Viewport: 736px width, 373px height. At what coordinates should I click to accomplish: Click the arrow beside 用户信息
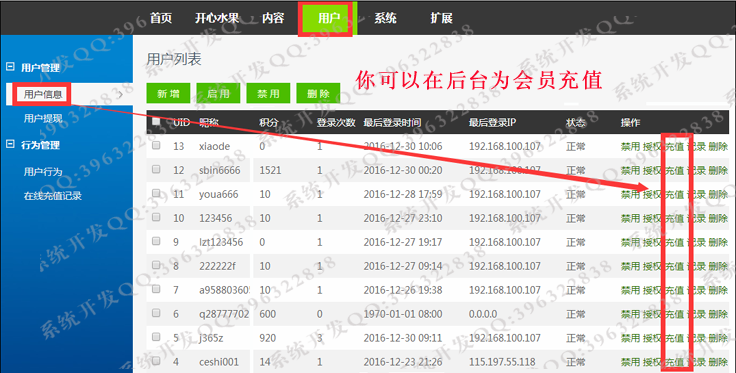pyautogui.click(x=120, y=95)
